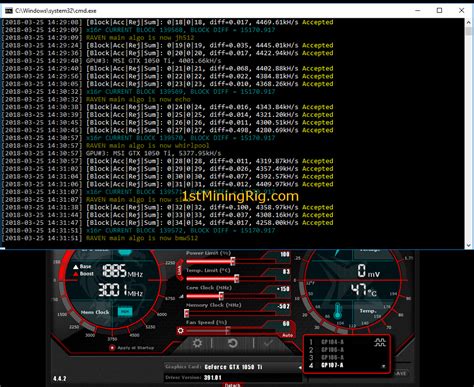Image resolution: width=474 pixels, height=387 pixels.
Task: Click the 'RAVEN main algo is now bmw512' line
Action: point(142,238)
